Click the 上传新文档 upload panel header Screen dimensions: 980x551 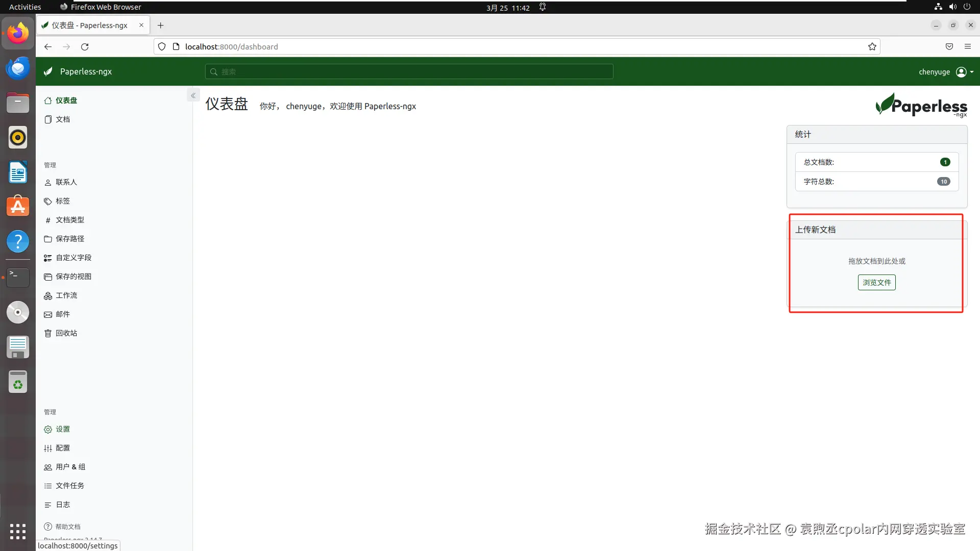(x=876, y=230)
